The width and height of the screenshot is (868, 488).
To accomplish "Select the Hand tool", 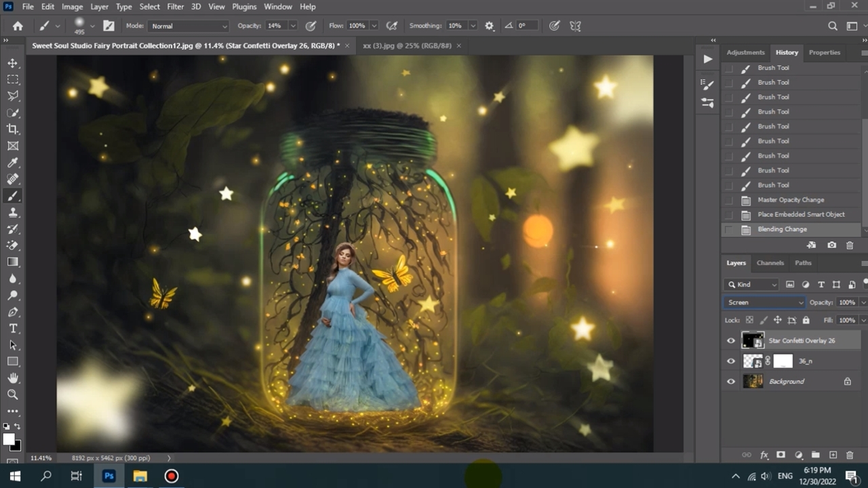I will 13,378.
